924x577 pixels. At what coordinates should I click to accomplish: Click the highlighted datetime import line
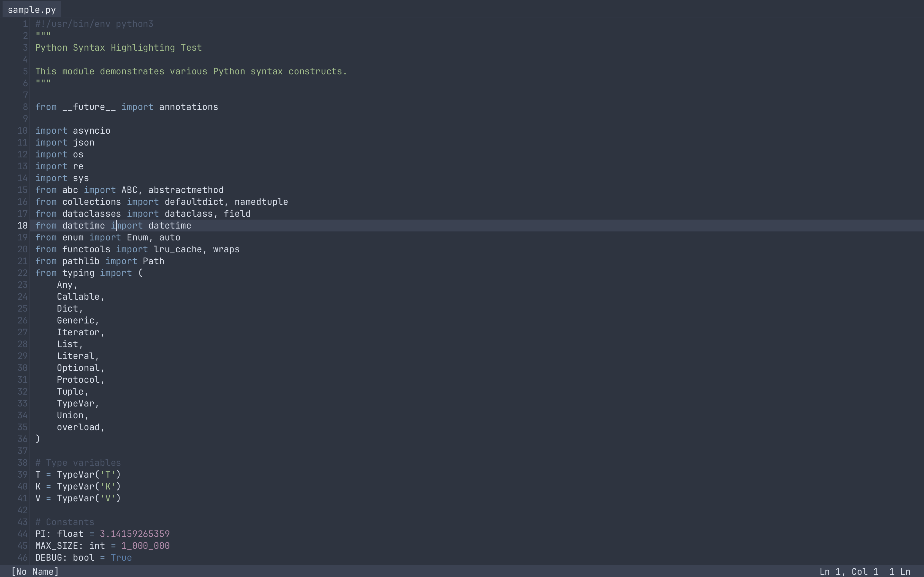point(113,226)
